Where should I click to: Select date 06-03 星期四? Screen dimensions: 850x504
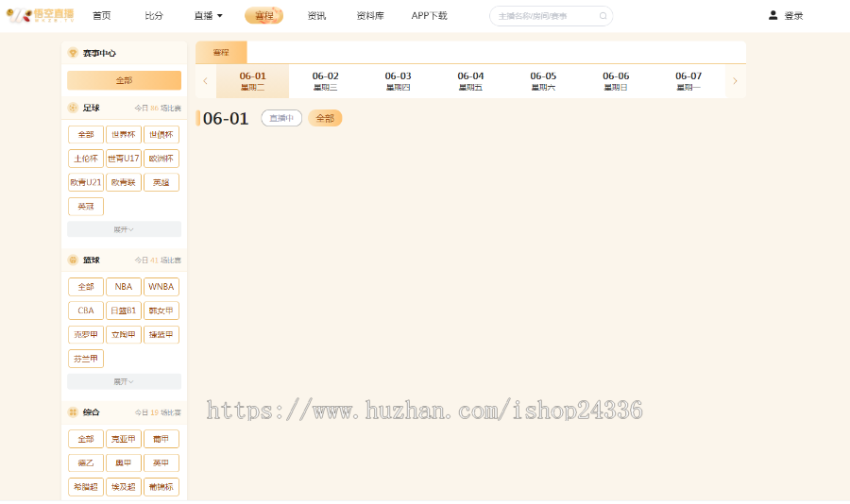(398, 81)
